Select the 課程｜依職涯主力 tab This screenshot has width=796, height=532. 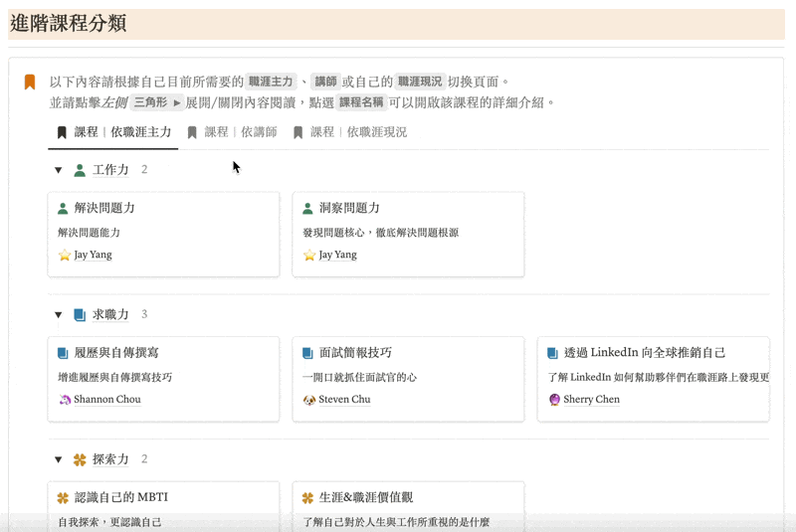coord(113,132)
